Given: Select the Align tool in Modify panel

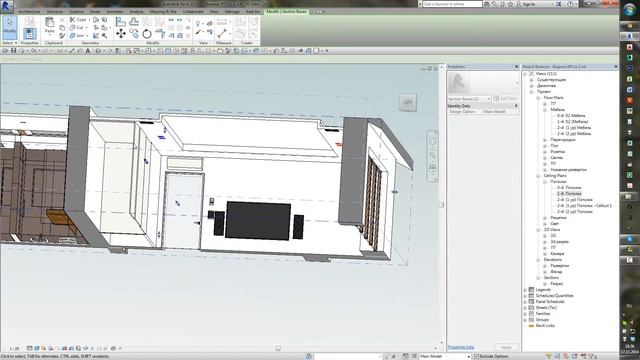Looking at the screenshot, I should 121,21.
